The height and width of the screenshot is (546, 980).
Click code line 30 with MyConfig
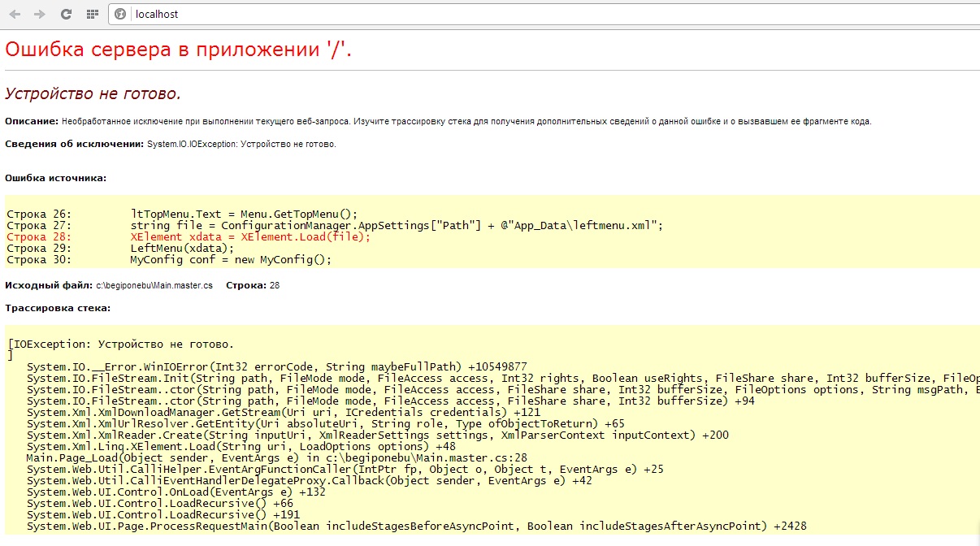[x=232, y=260]
